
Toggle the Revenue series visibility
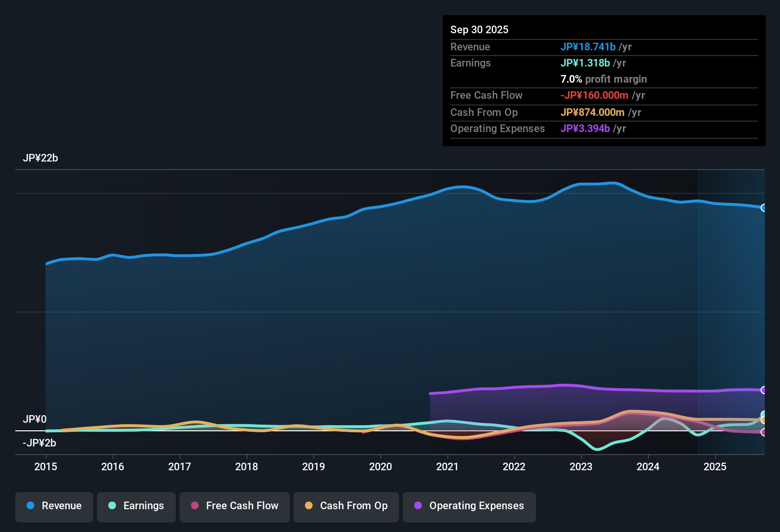54,506
